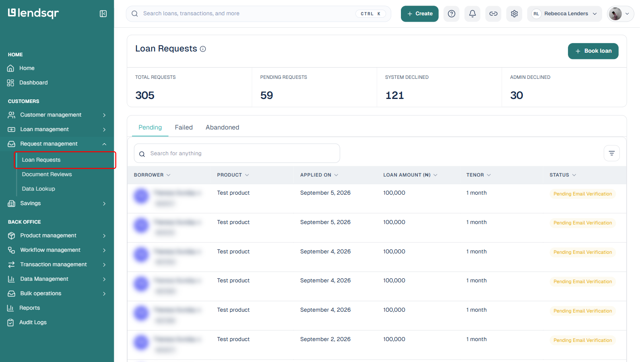
Task: Click the Audit Logs clipboard icon
Action: pyautogui.click(x=11, y=323)
